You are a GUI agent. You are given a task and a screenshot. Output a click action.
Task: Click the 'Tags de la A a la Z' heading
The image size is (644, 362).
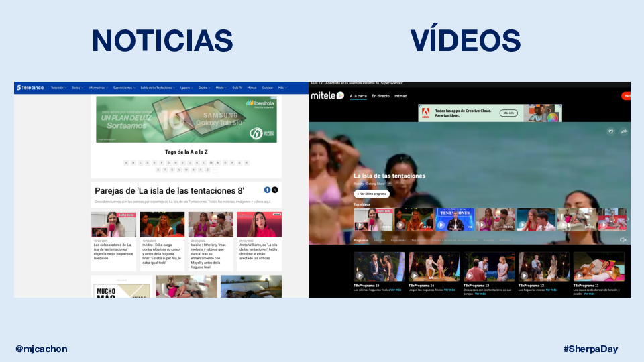(186, 152)
